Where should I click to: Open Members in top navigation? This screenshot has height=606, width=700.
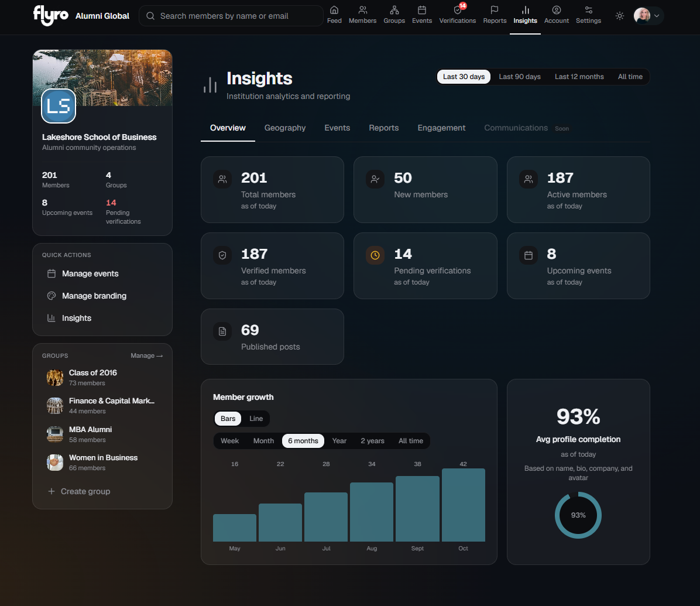click(x=362, y=15)
